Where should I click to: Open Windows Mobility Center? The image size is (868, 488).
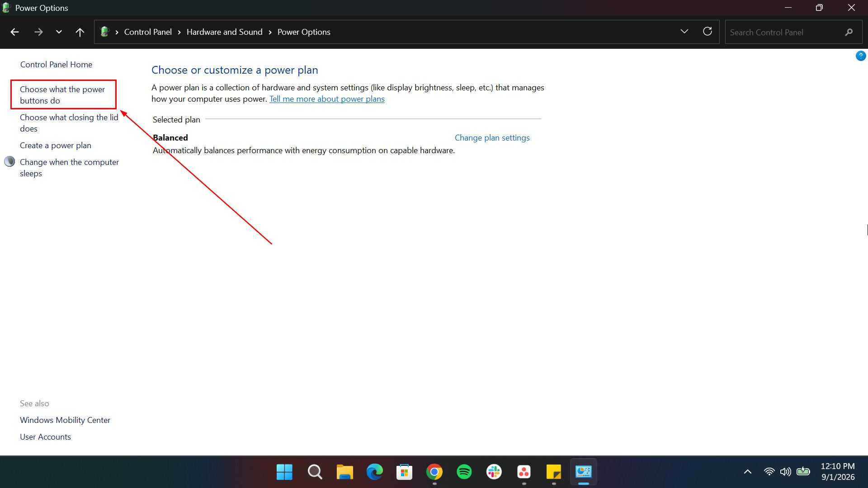(x=65, y=420)
